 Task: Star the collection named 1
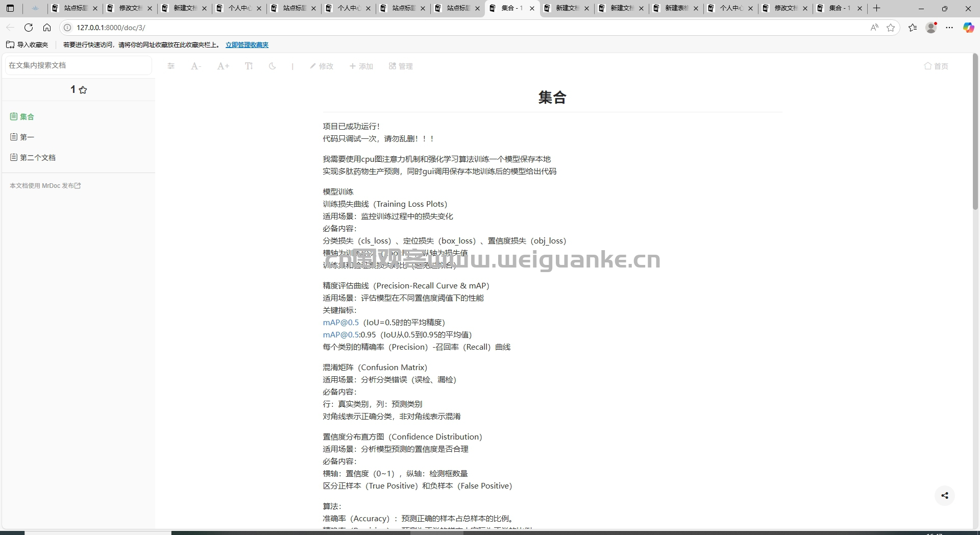tap(83, 90)
